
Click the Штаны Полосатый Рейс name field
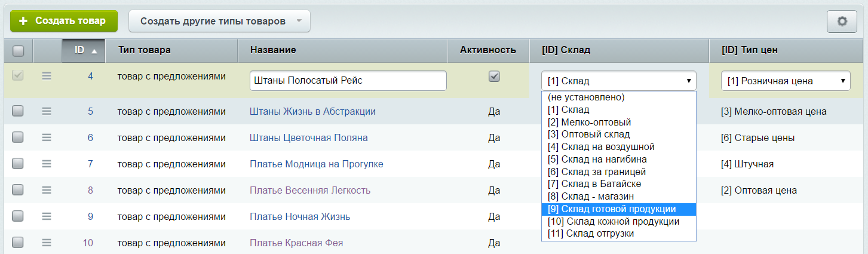click(x=348, y=81)
